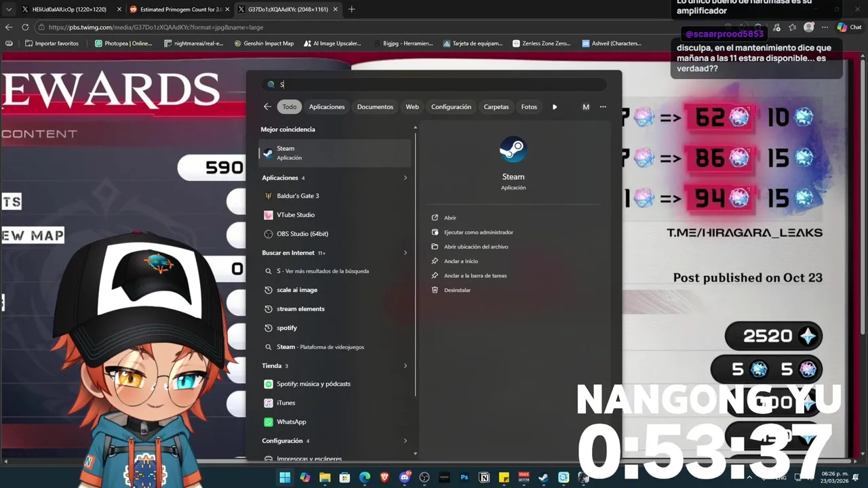
Task: Open Notion from the taskbar
Action: point(484,477)
